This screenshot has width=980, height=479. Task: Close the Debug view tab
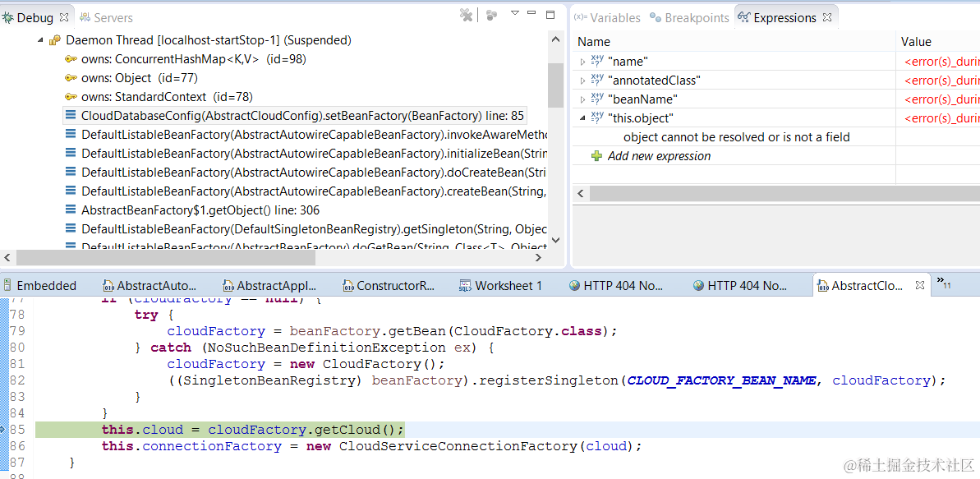coord(63,17)
